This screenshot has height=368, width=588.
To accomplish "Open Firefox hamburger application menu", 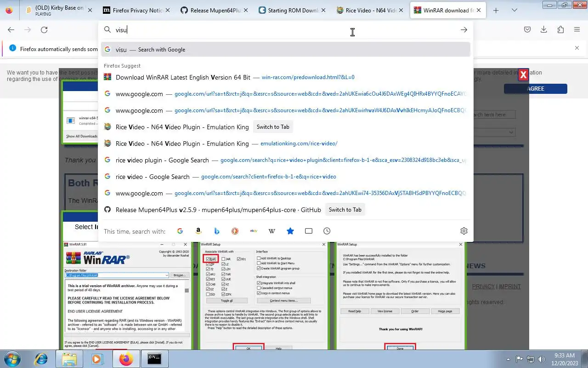I will (x=577, y=29).
